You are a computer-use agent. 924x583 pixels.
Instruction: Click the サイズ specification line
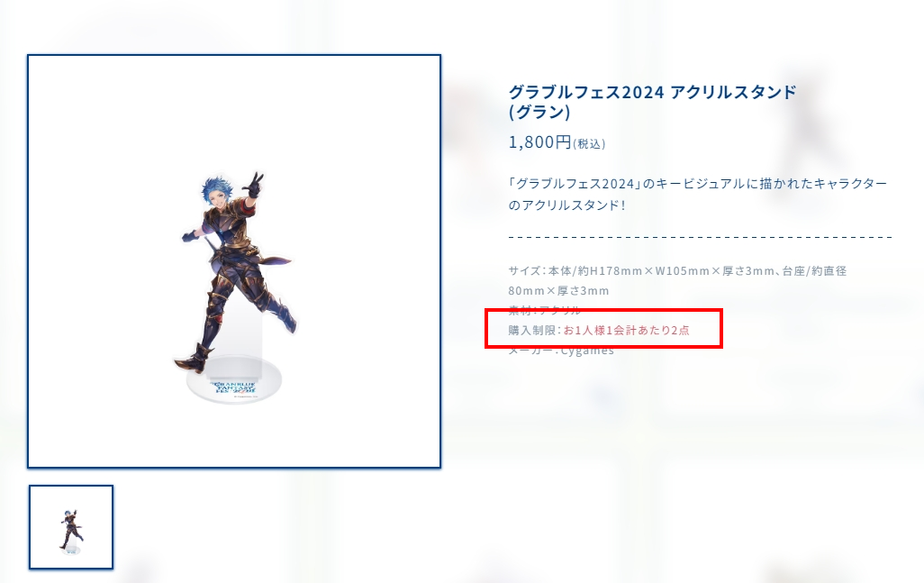677,270
